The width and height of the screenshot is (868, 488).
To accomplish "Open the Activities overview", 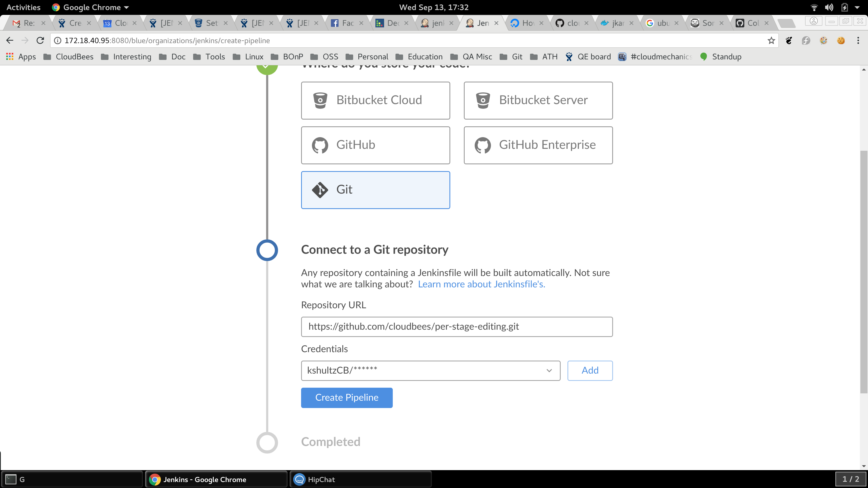I will (x=23, y=7).
